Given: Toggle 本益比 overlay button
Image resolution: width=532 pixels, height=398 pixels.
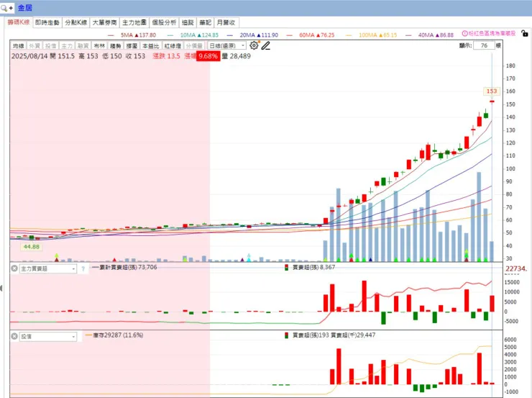Looking at the screenshot, I should pos(151,46).
